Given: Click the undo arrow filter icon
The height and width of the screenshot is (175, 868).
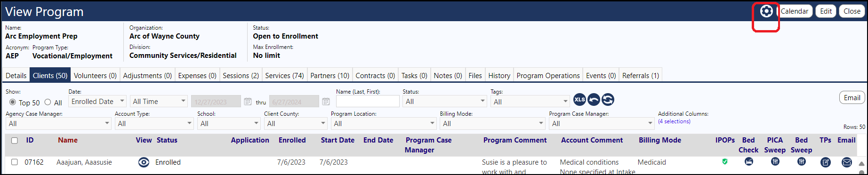Looking at the screenshot, I should click(594, 99).
